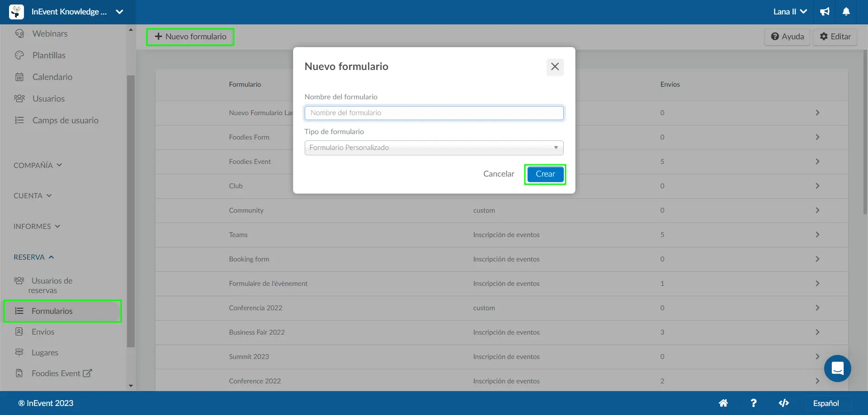This screenshot has width=868, height=415.
Task: Open the Lana II user dropdown
Action: coord(790,12)
